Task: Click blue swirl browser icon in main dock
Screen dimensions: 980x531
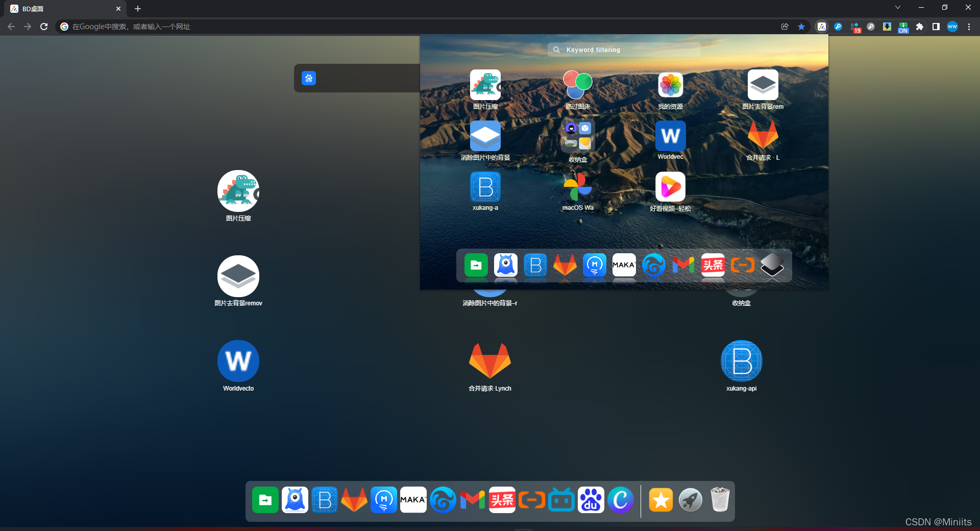Action: pyautogui.click(x=443, y=500)
